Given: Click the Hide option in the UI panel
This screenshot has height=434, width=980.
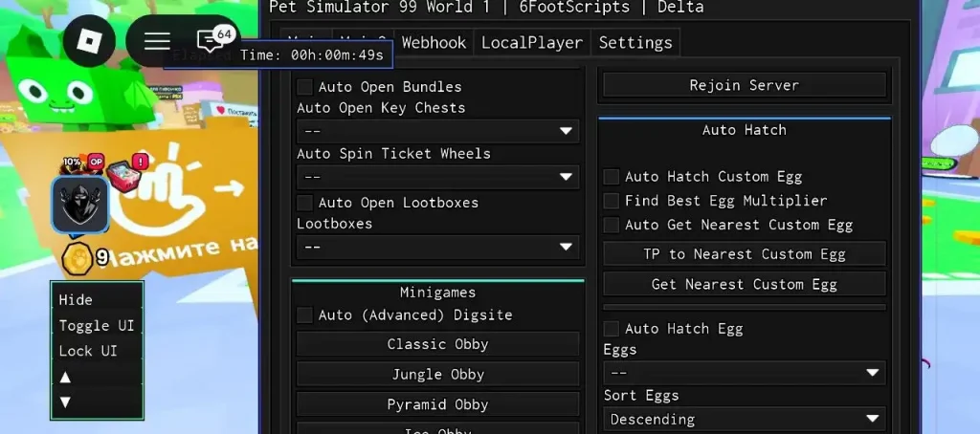Looking at the screenshot, I should [x=76, y=300].
